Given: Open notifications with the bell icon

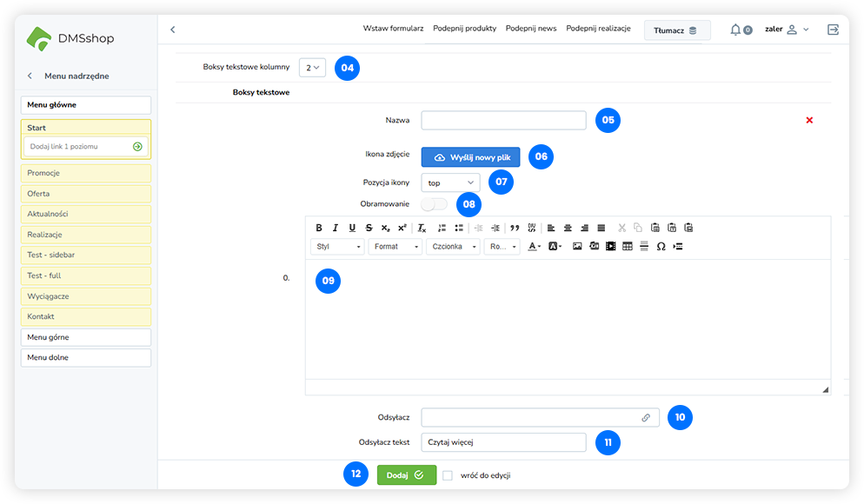Looking at the screenshot, I should coord(735,30).
